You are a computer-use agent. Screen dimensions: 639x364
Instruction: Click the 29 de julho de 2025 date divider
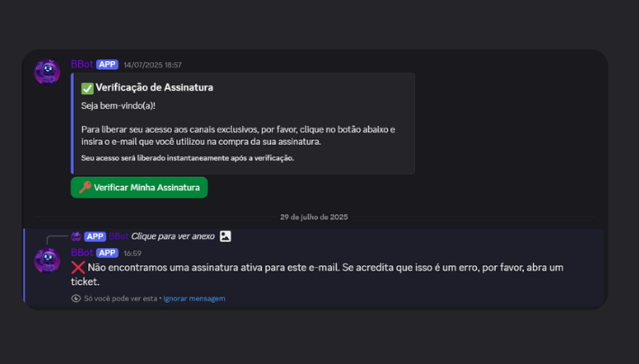pyautogui.click(x=314, y=217)
